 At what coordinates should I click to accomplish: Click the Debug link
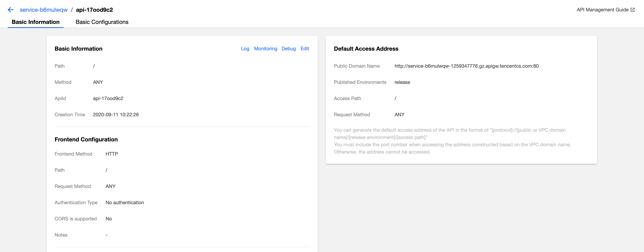click(288, 49)
